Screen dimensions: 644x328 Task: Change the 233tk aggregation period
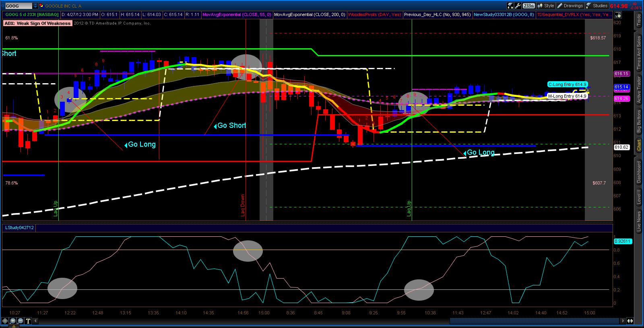(529, 6)
